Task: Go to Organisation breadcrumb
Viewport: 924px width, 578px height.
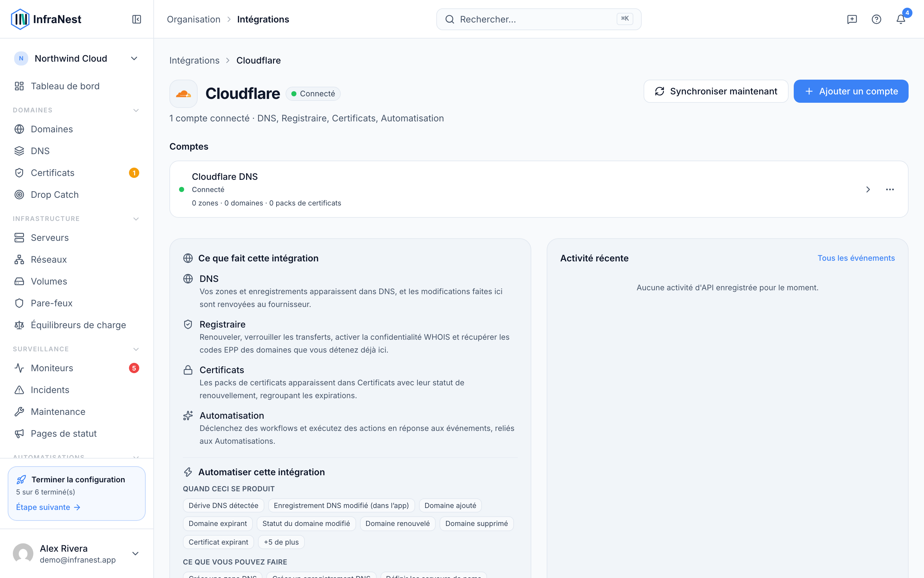Action: pyautogui.click(x=193, y=19)
